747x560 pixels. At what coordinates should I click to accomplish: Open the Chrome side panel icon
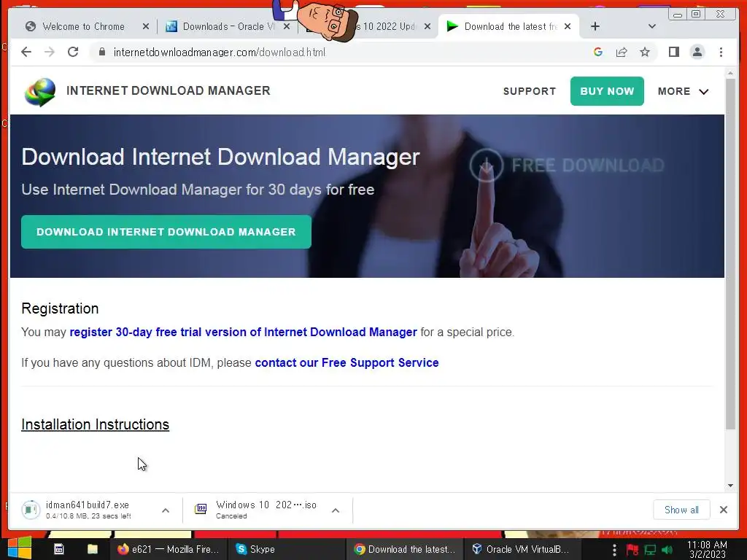[673, 52]
